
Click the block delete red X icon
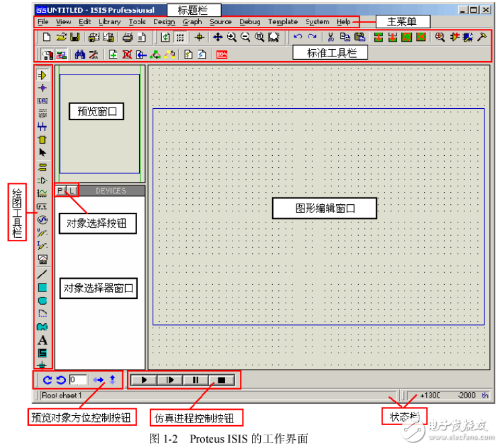[421, 38]
